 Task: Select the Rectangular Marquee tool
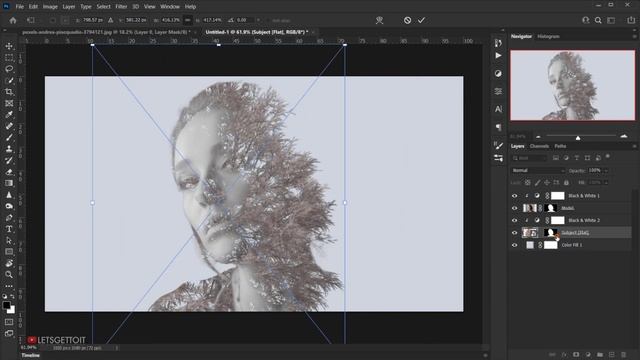pyautogui.click(x=9, y=58)
